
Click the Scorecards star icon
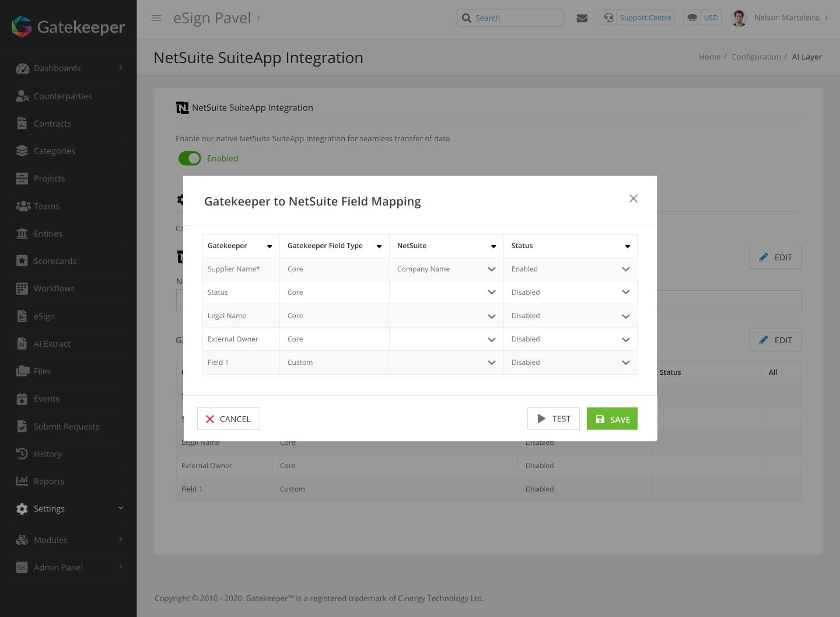[22, 261]
